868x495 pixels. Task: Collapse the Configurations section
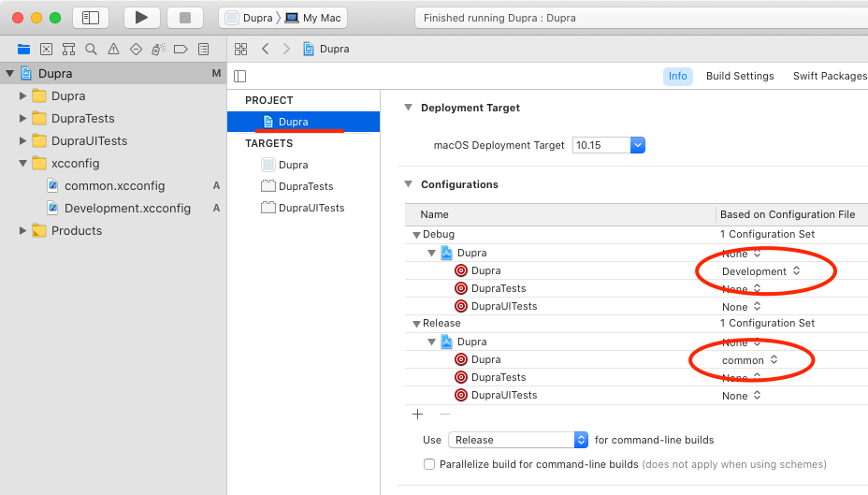408,184
